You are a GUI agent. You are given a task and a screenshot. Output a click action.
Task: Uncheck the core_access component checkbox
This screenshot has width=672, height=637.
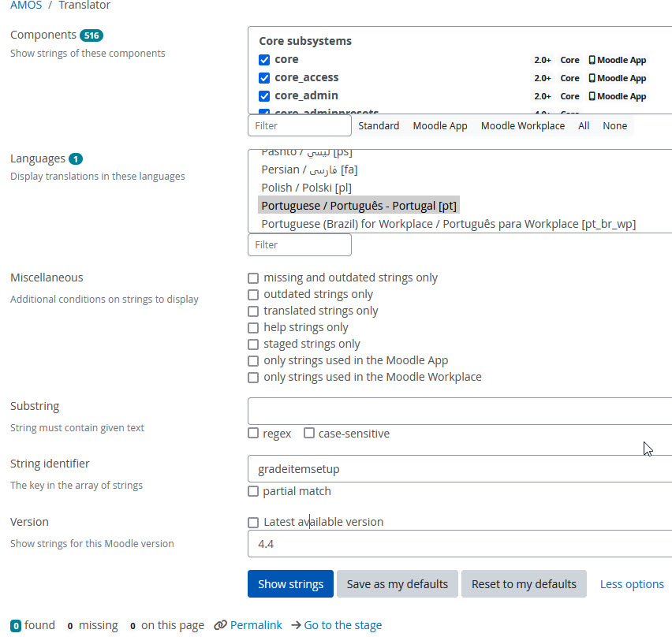pos(264,77)
